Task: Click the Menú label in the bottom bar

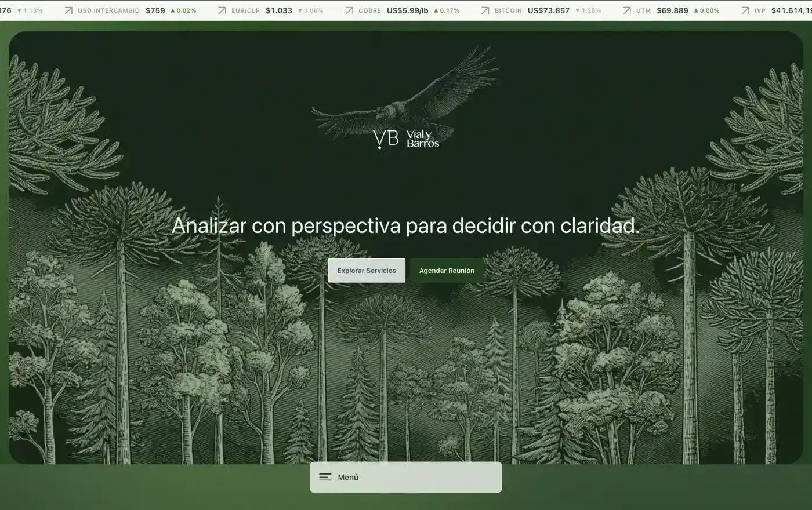Action: pos(348,477)
